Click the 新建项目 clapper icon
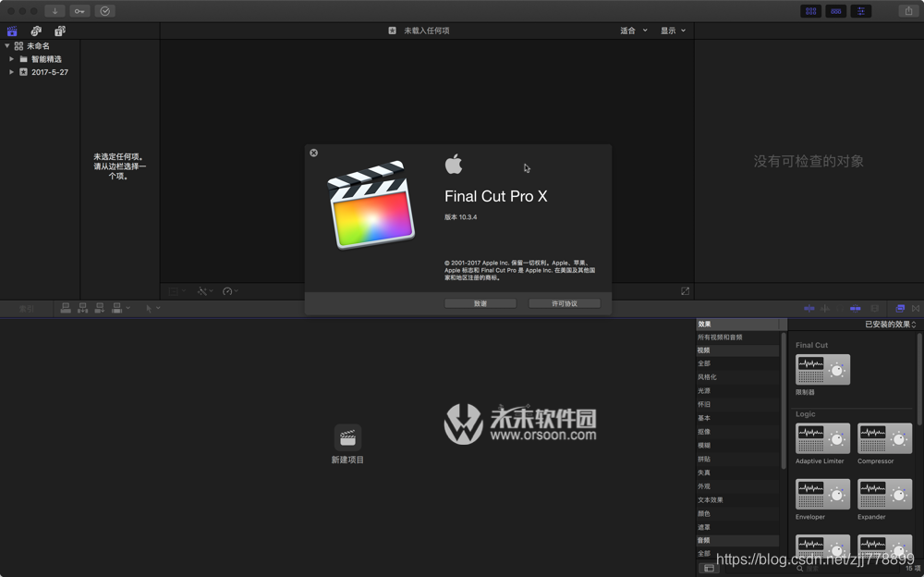 (x=347, y=437)
